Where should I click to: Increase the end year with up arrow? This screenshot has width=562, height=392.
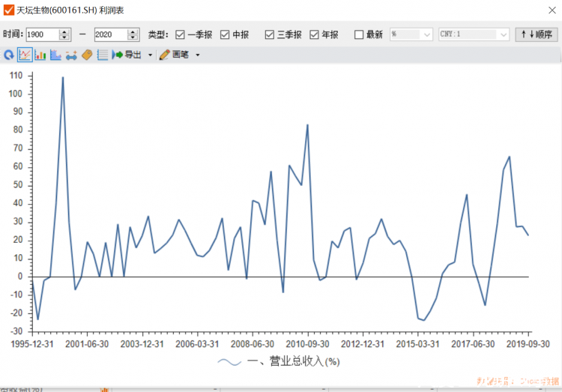coord(133,31)
